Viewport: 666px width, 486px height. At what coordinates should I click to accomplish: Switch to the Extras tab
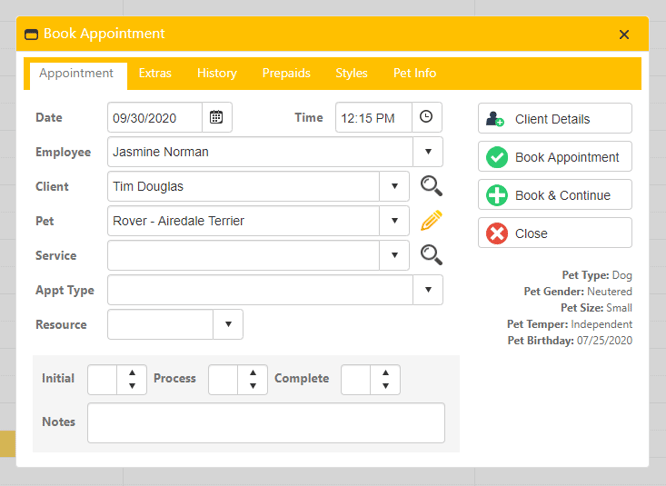pos(155,73)
